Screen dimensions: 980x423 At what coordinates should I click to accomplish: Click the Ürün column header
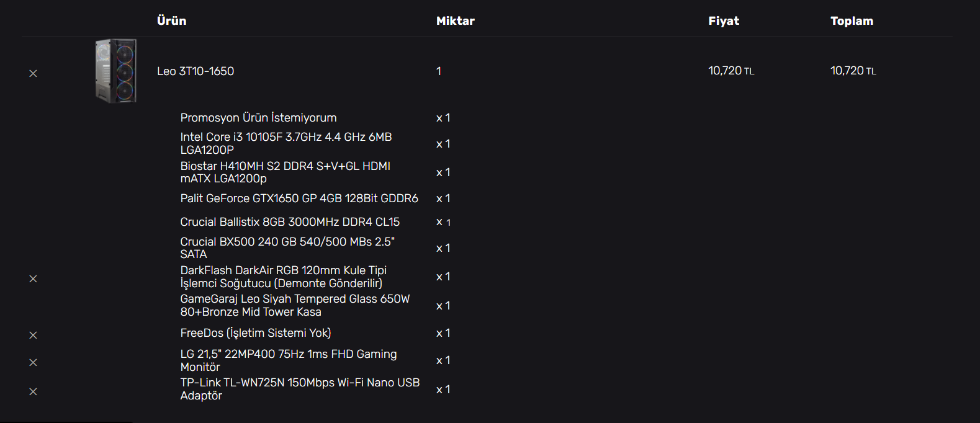pyautogui.click(x=171, y=21)
